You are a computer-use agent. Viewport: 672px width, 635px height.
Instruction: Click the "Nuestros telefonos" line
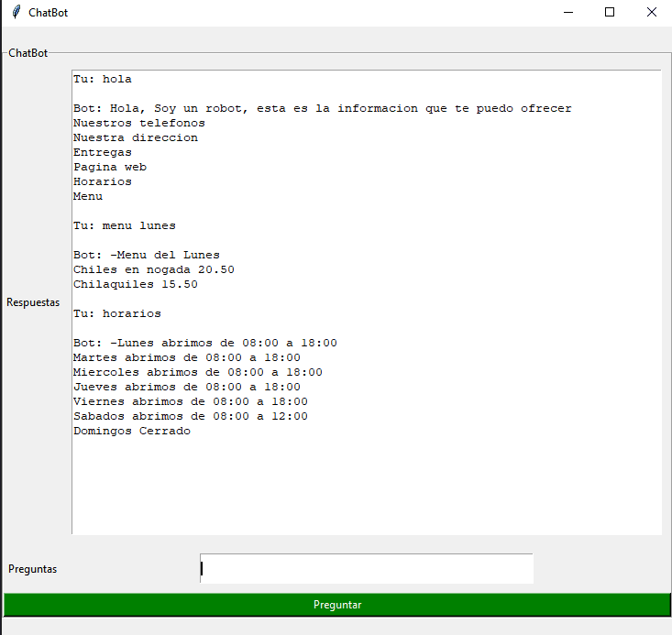tap(139, 123)
